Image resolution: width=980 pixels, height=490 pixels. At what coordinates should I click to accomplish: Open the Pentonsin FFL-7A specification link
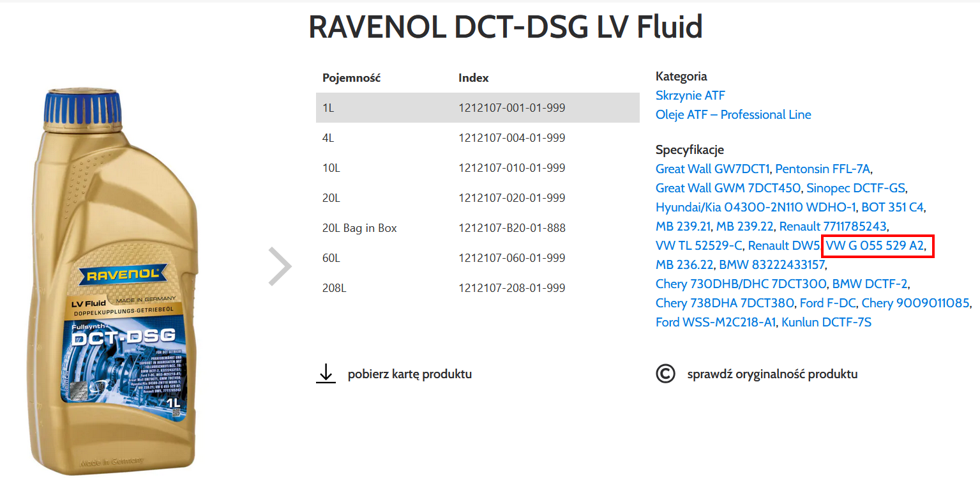tap(822, 169)
